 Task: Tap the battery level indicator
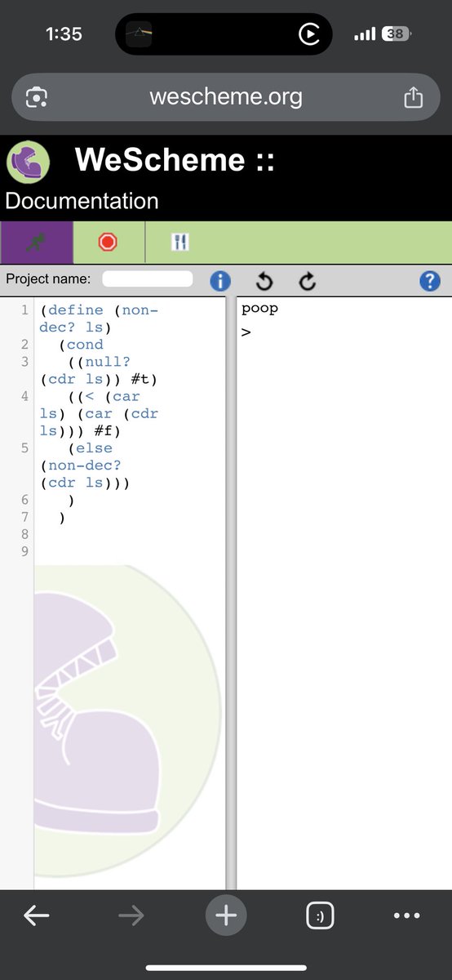(397, 33)
